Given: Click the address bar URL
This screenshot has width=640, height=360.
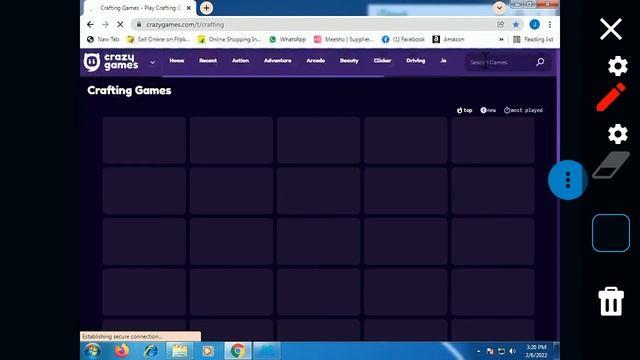Looking at the screenshot, I should (185, 24).
